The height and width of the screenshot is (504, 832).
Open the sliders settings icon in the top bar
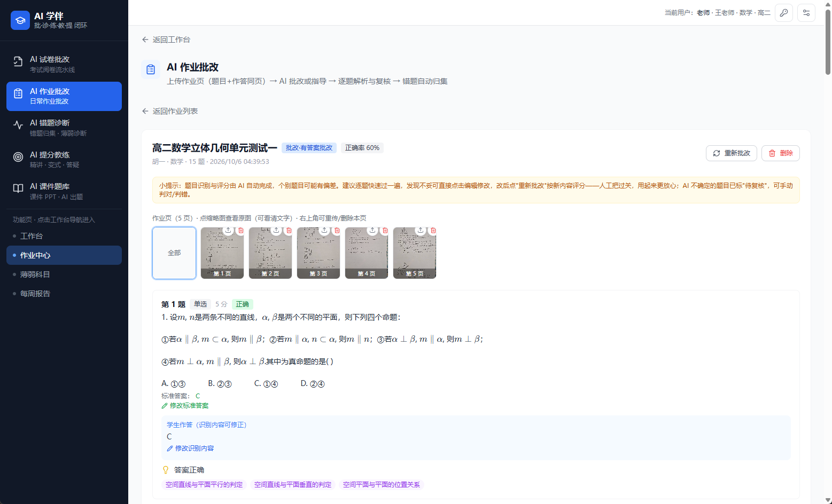click(x=806, y=13)
